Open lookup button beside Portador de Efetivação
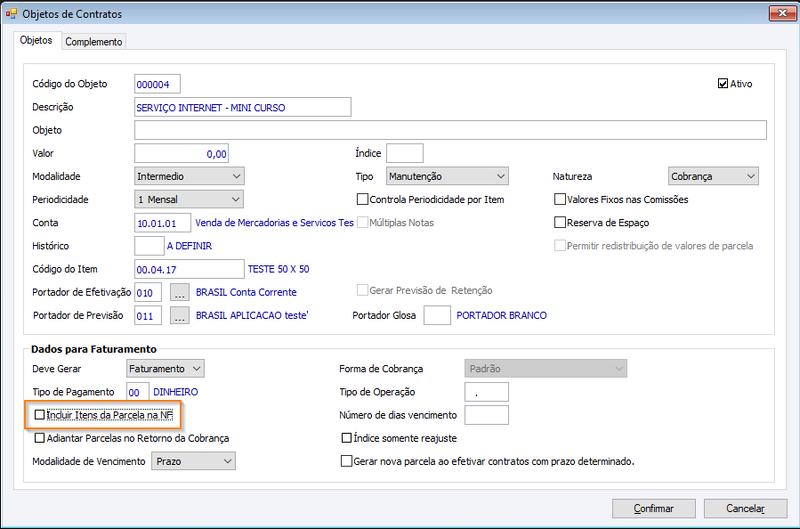Image resolution: width=800 pixels, height=529 pixels. (x=180, y=292)
